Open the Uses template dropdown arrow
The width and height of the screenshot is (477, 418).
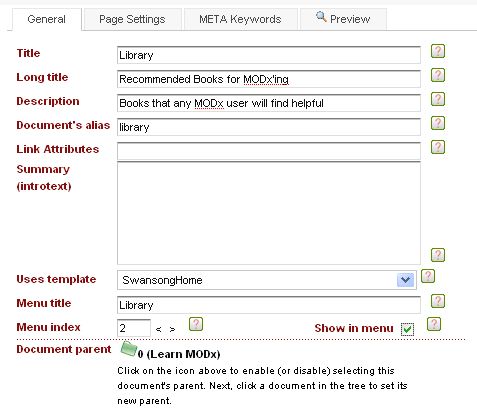click(405, 280)
